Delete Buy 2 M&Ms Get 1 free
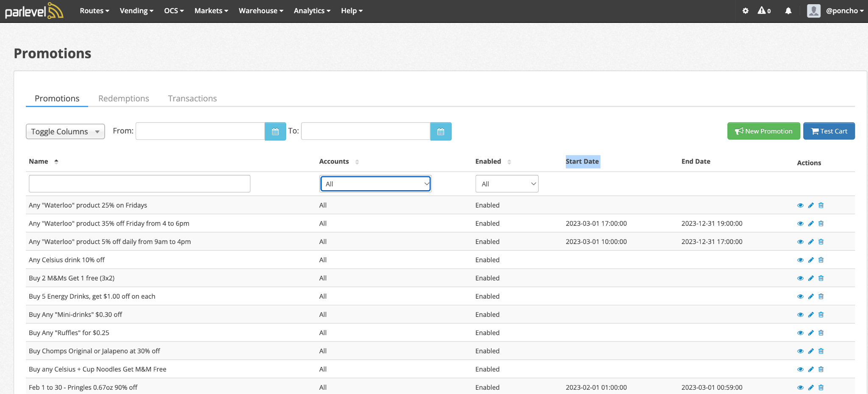The height and width of the screenshot is (394, 868). 821,278
